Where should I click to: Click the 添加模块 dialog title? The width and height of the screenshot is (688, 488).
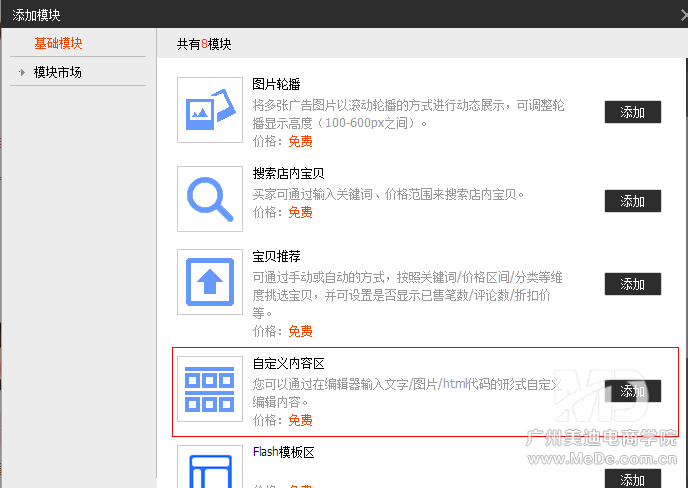point(36,15)
